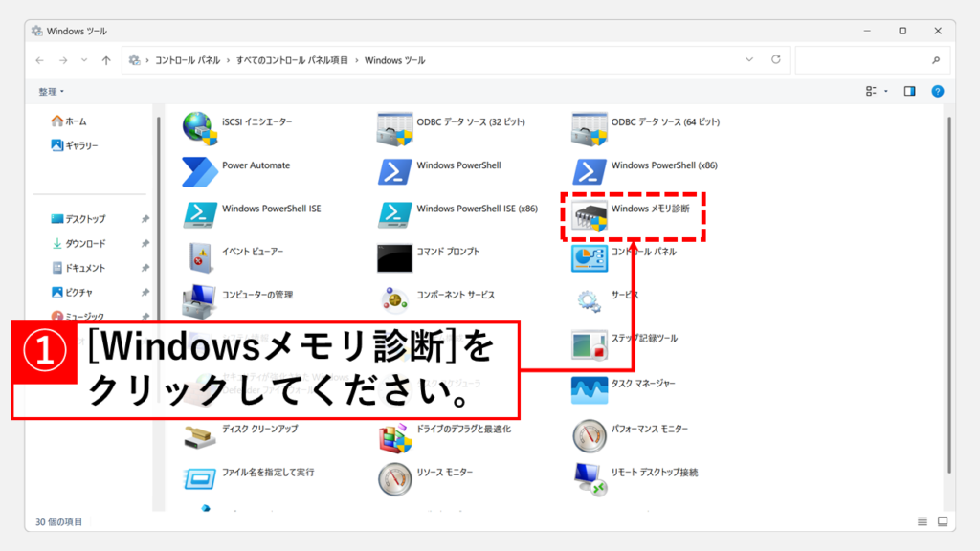Screen dimensions: 980x551
Task: Open the ステップ記録ツール icon
Action: 590,344
